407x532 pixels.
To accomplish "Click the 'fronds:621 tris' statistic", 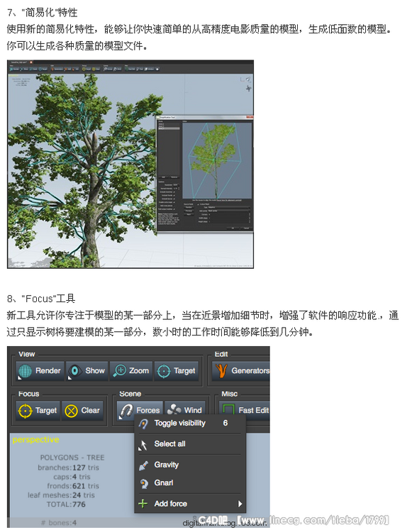I will coord(73,486).
